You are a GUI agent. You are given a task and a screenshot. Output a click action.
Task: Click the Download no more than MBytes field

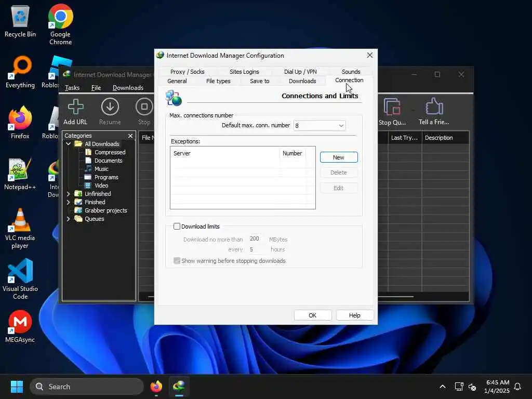pos(256,239)
